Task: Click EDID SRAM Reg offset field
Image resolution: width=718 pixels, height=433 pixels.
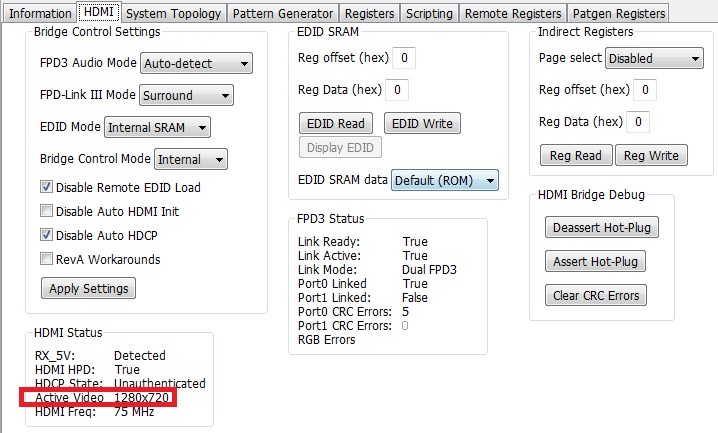Action: (402, 58)
